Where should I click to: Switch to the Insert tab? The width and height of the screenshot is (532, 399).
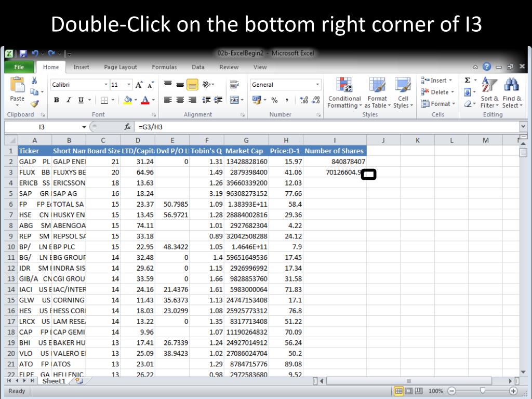82,67
